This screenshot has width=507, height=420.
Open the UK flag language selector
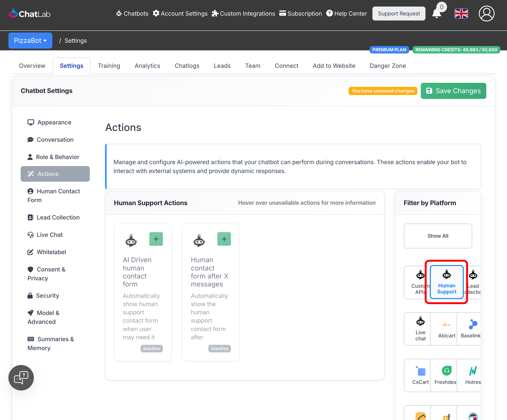461,14
